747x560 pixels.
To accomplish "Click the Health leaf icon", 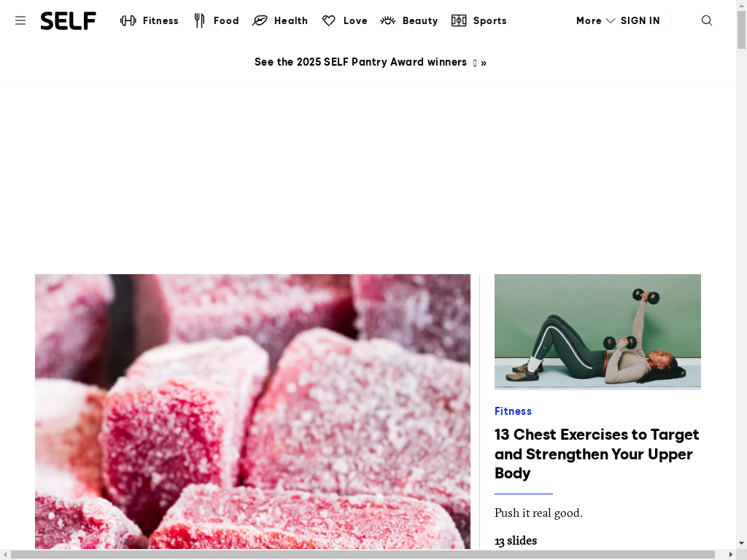I will tap(260, 20).
